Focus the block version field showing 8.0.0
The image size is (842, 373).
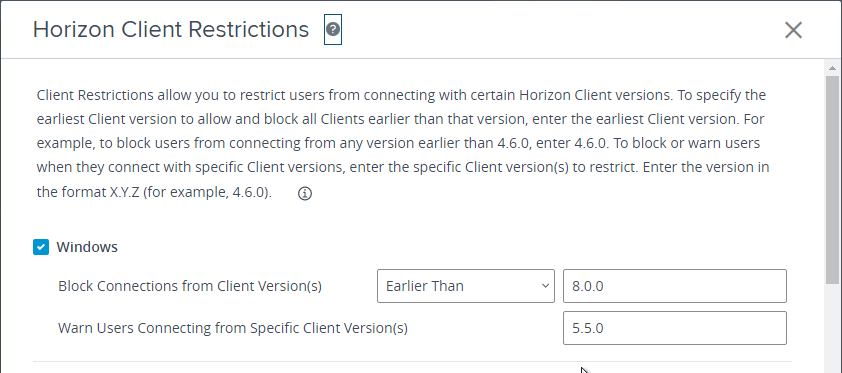point(674,286)
